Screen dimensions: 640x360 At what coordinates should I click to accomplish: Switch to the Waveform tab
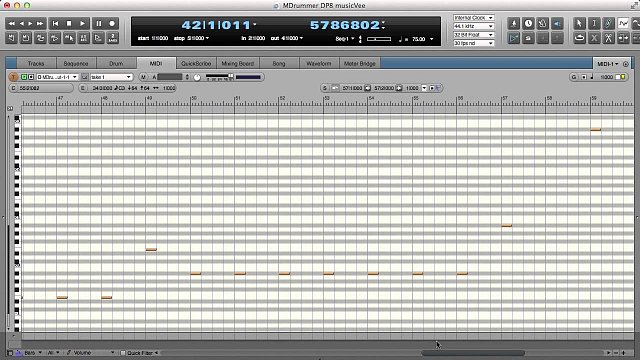click(x=319, y=63)
